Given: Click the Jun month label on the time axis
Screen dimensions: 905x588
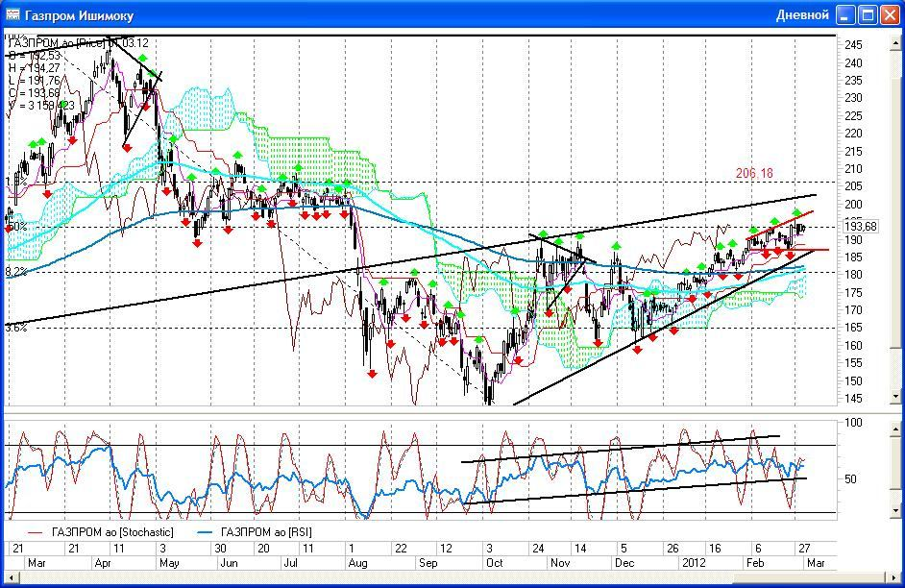Looking at the screenshot, I should 230,563.
